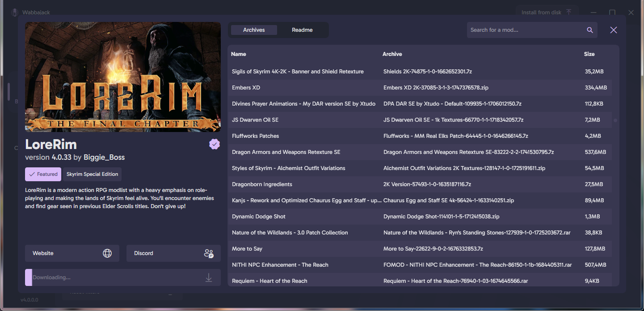Click archive DPA DAR SE by Xtudo
Screen dimensions: 644x311
tap(452, 104)
